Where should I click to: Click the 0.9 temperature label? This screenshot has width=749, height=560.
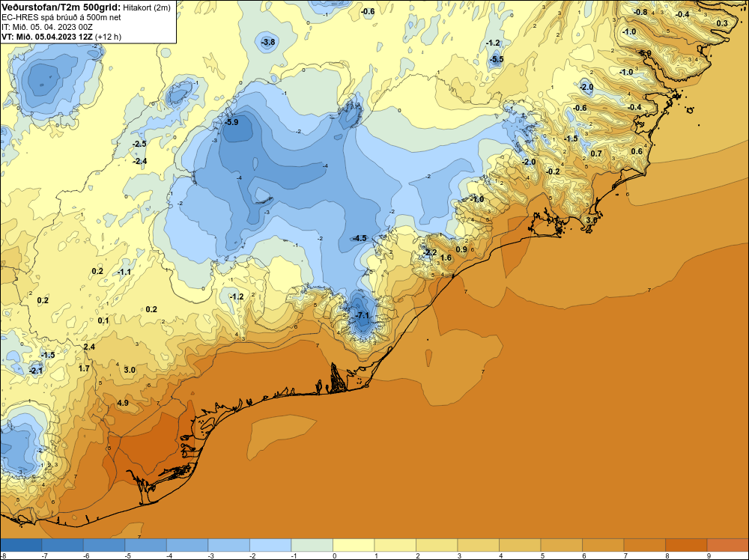point(461,249)
